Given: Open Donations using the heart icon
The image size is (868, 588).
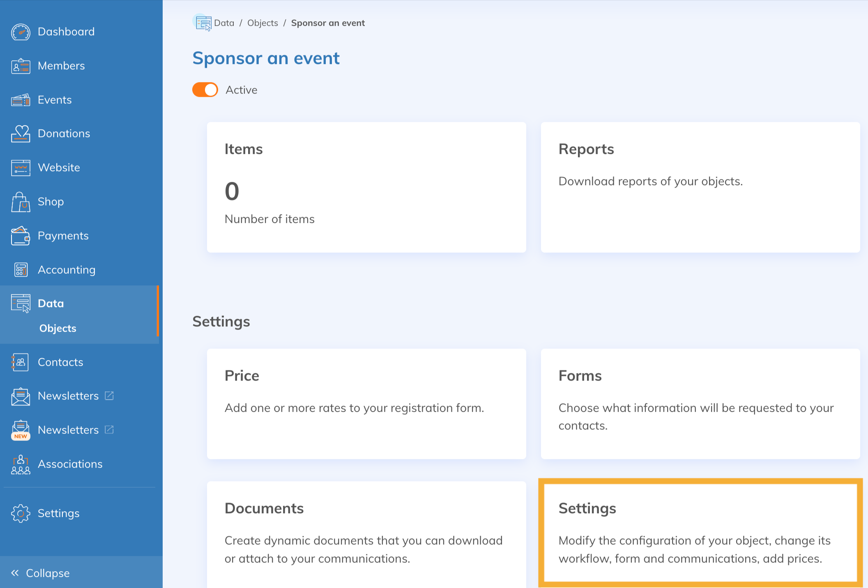Looking at the screenshot, I should point(21,134).
